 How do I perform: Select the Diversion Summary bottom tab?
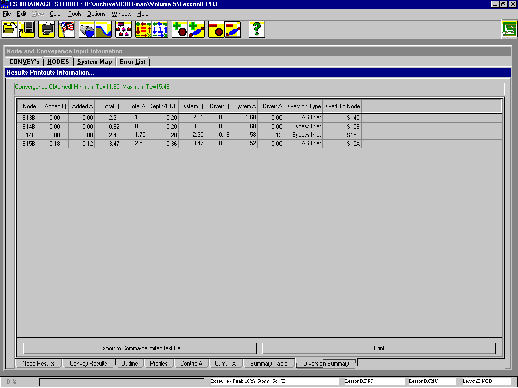click(x=326, y=364)
